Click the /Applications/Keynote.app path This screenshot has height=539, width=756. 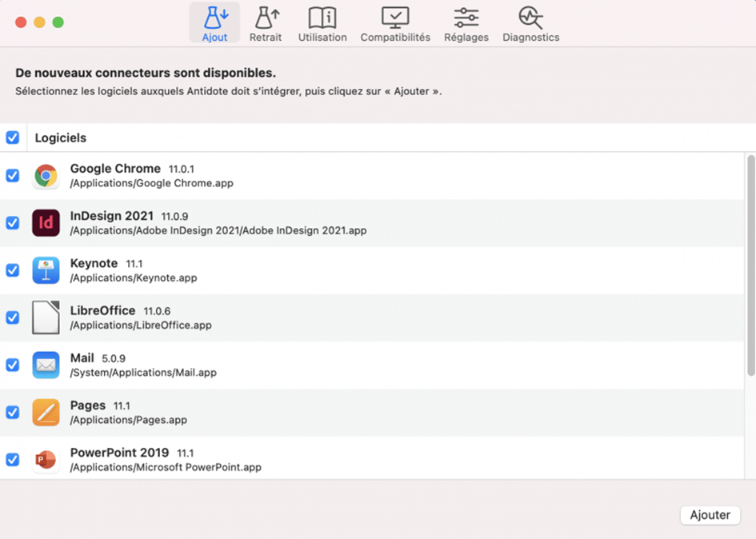tap(134, 277)
